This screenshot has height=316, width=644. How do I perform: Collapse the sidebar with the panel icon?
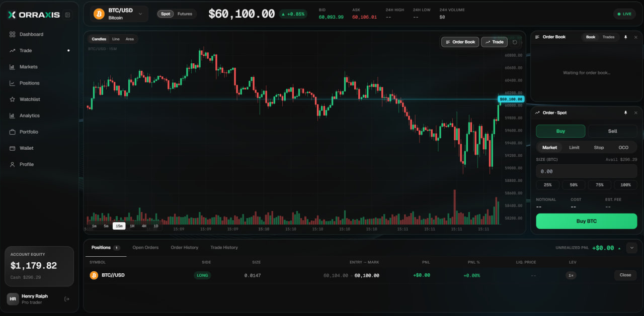point(67,15)
